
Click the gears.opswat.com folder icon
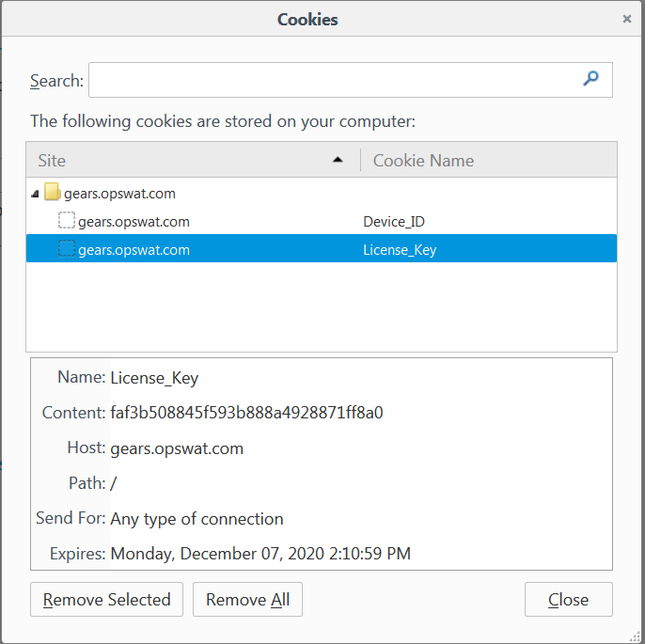53,192
